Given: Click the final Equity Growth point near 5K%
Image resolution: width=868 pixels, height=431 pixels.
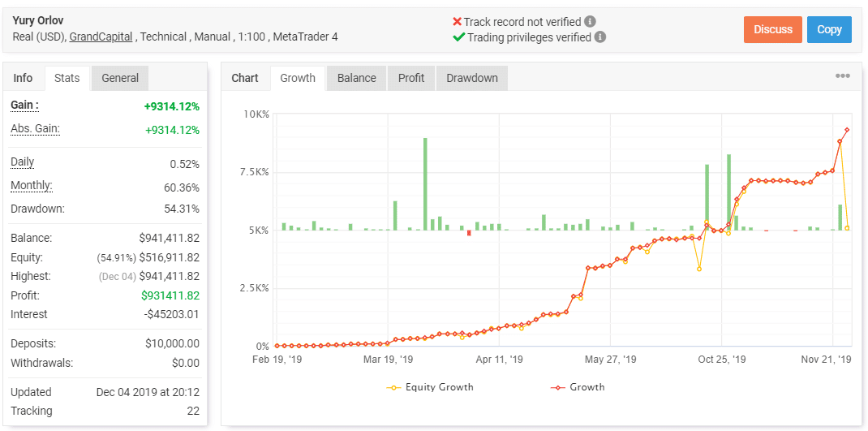Looking at the screenshot, I should coord(847,228).
